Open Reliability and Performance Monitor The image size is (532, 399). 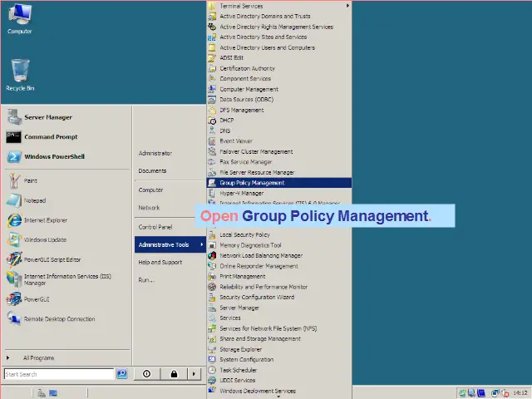pos(279,287)
